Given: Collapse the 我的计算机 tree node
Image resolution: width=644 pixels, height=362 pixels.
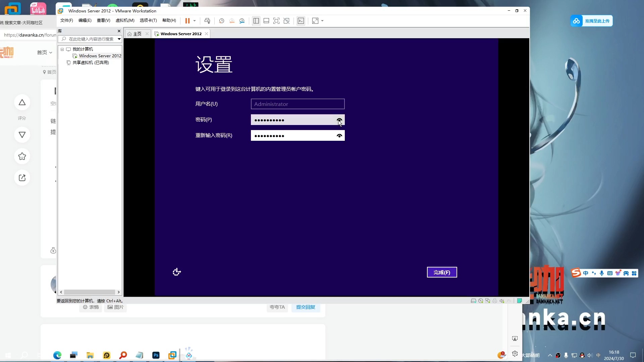Looking at the screenshot, I should point(62,49).
